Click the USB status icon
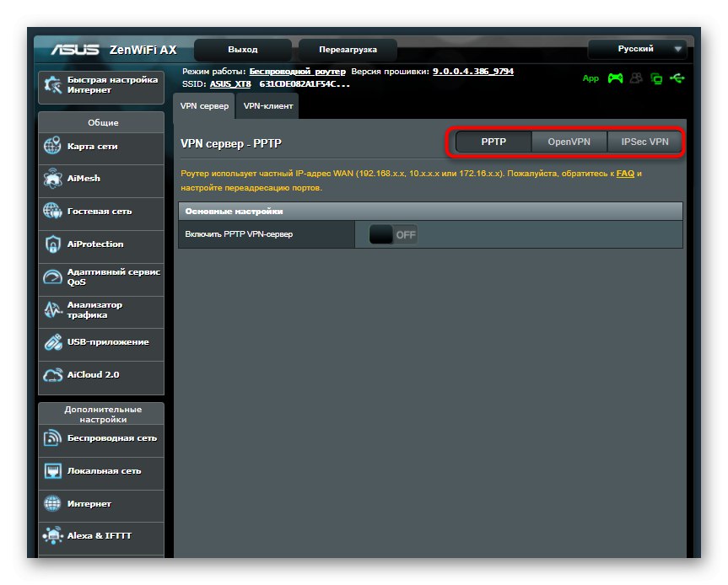Viewport: 728px width, 585px height. [677, 78]
